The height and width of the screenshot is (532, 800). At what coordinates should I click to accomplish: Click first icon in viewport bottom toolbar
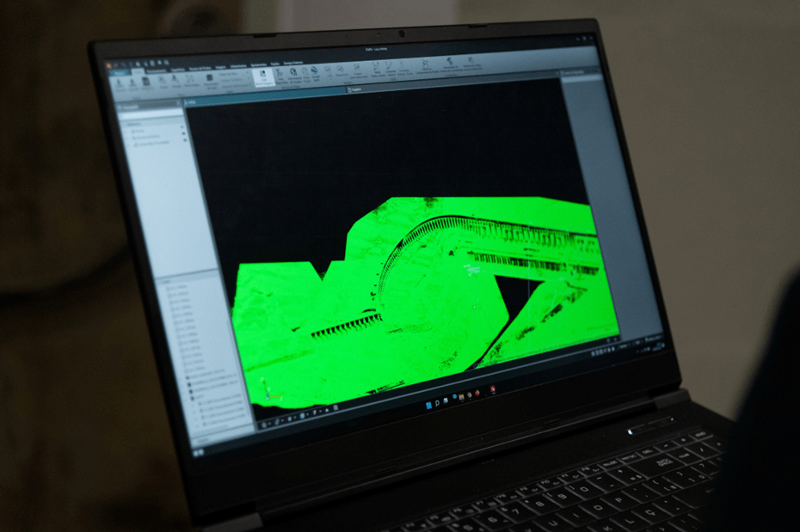(266, 423)
